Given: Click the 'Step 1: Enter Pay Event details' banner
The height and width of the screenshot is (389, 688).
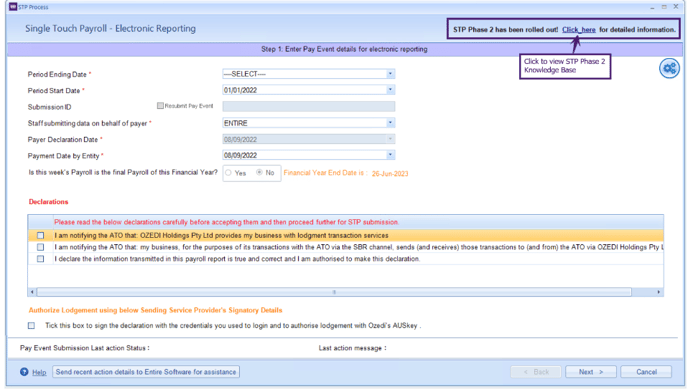Looking at the screenshot, I should coord(344,49).
